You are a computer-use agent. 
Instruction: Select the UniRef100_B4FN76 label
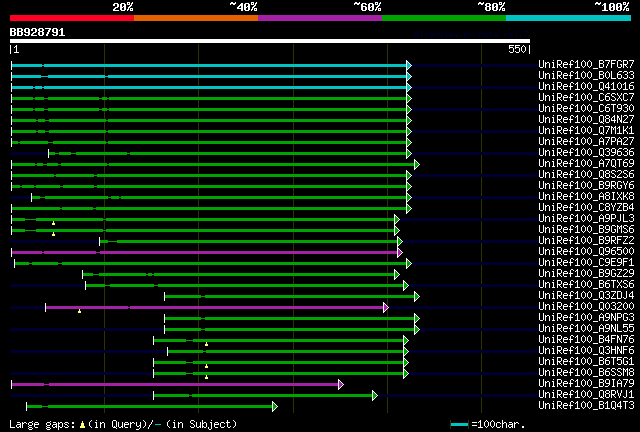click(x=586, y=340)
